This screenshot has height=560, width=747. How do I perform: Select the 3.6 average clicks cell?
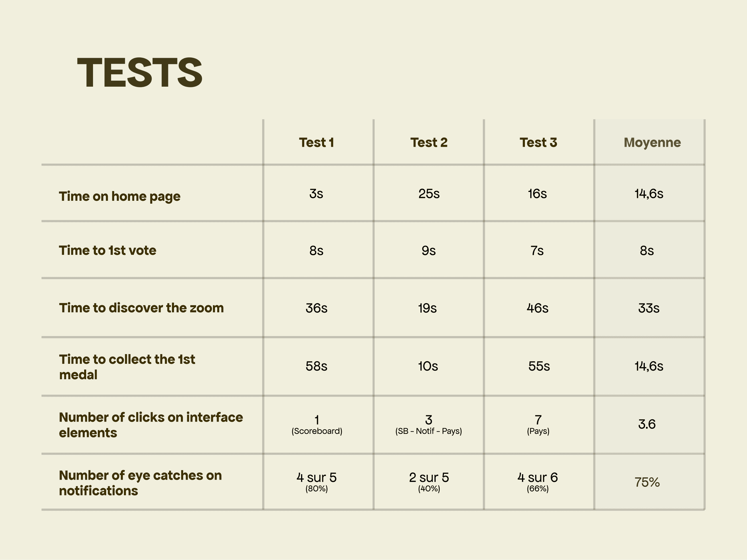pos(647,424)
